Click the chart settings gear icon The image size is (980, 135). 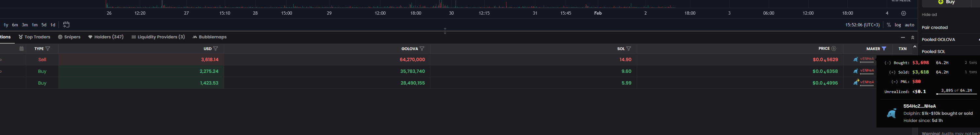coord(904,13)
